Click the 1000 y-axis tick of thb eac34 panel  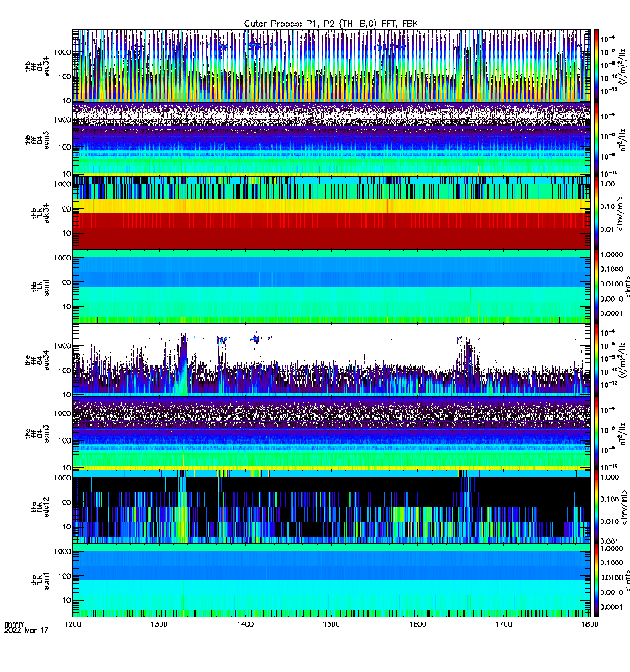[x=62, y=52]
